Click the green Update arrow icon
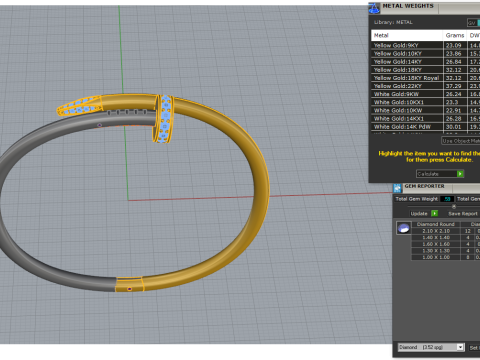480x360 pixels. click(434, 213)
